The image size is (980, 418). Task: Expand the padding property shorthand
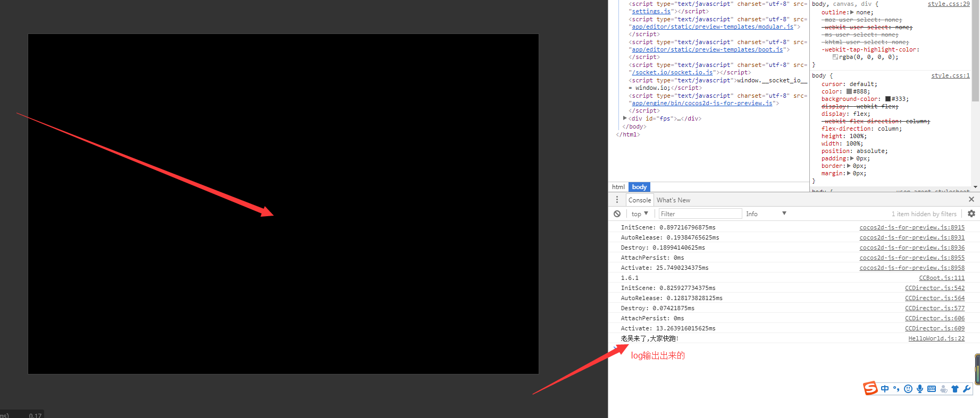coord(852,158)
